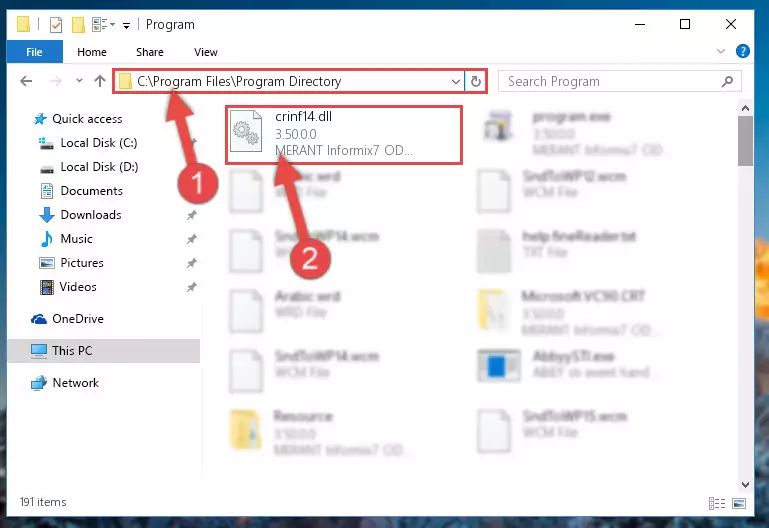Click the address bar path text

click(239, 81)
